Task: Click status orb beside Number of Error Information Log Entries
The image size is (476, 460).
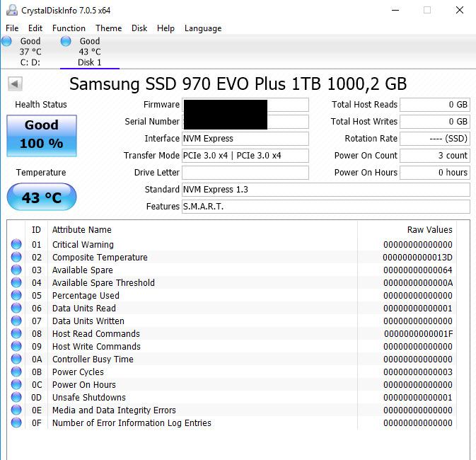Action: pyautogui.click(x=16, y=422)
